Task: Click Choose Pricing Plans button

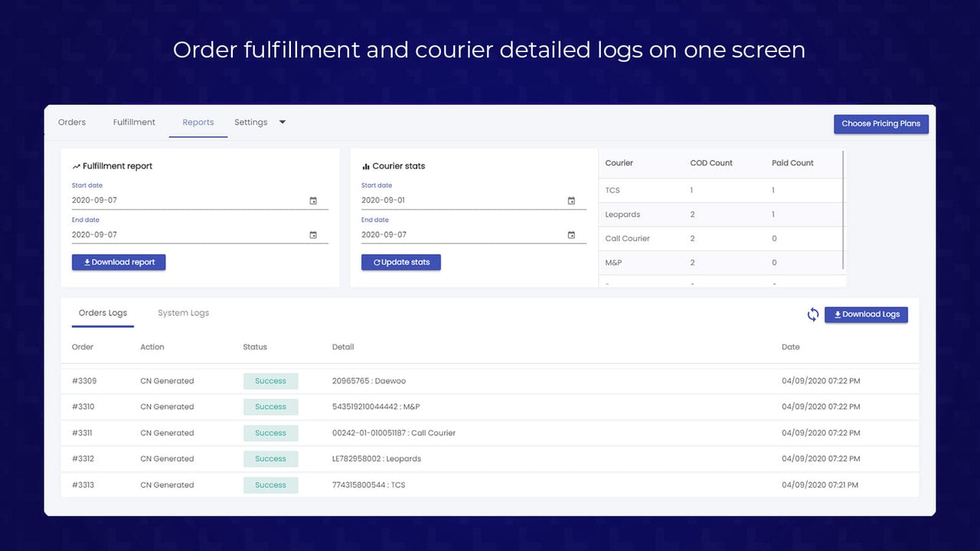Action: tap(881, 123)
